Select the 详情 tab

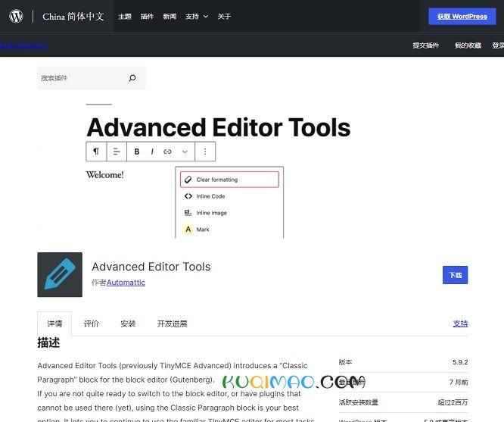click(54, 324)
